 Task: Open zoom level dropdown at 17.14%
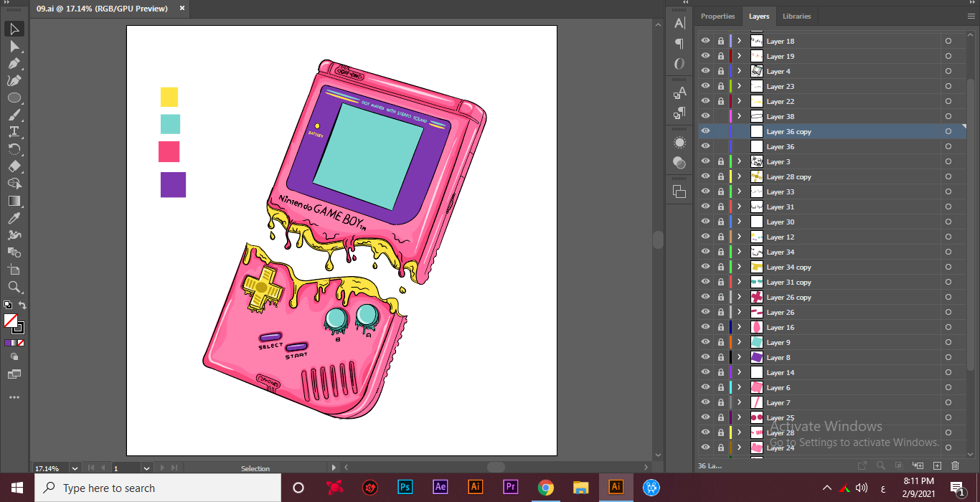[74, 468]
